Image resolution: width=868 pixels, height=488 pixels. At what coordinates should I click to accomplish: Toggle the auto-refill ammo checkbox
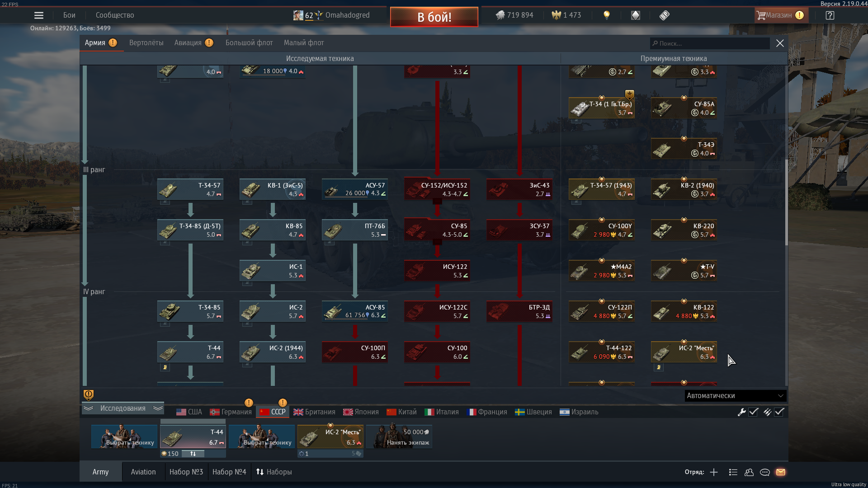[779, 412]
